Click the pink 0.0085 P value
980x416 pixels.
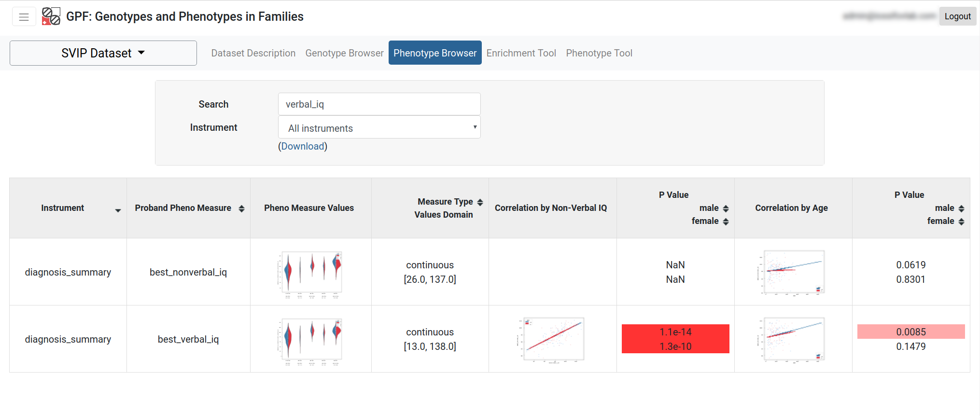(x=911, y=332)
